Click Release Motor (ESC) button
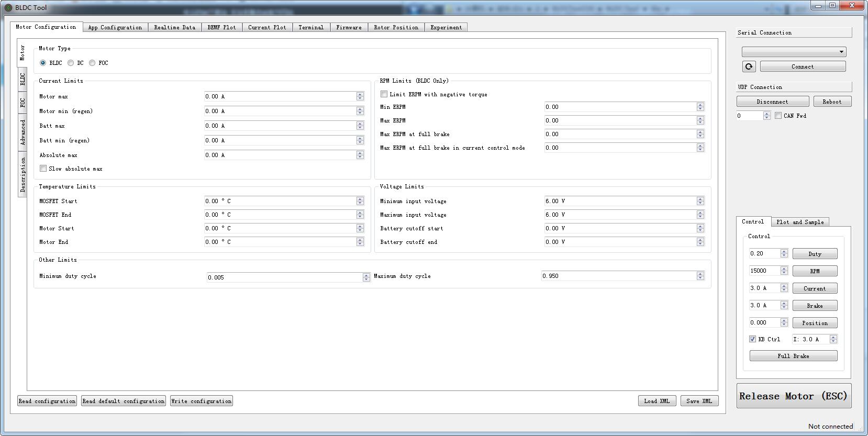The image size is (868, 436). [794, 396]
